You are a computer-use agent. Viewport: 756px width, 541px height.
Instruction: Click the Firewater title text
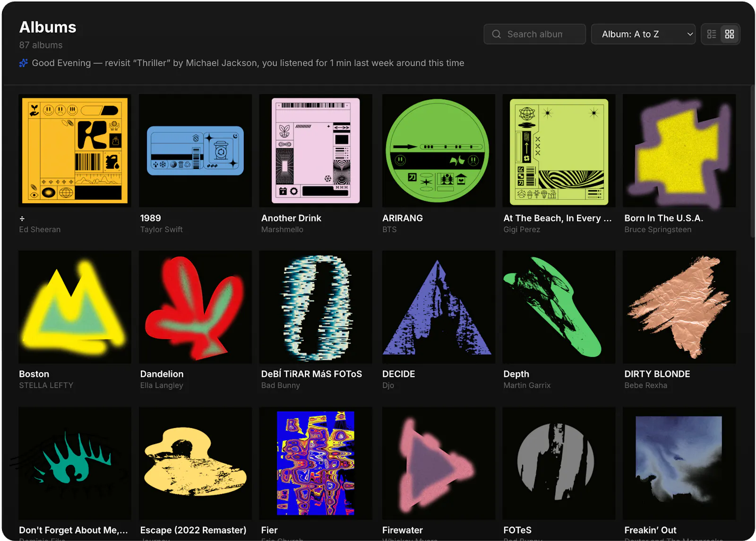[402, 530]
